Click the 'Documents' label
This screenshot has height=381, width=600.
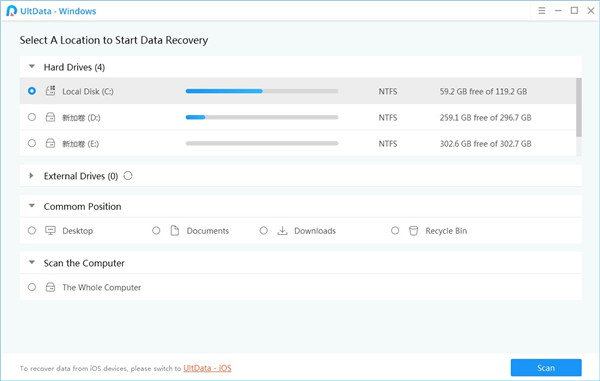click(x=208, y=231)
